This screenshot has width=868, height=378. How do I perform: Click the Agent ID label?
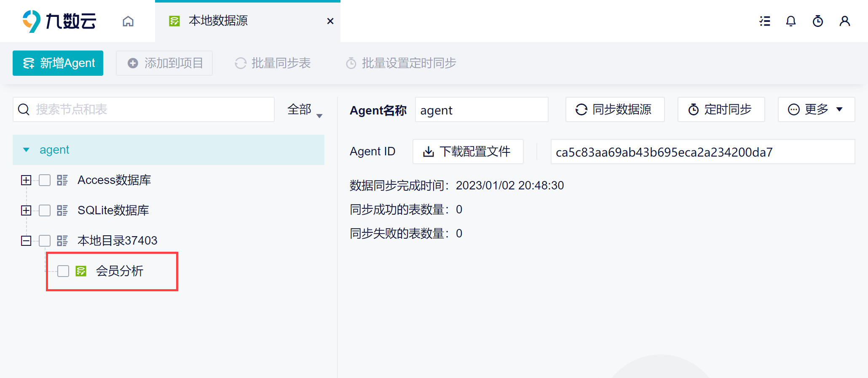pyautogui.click(x=372, y=152)
